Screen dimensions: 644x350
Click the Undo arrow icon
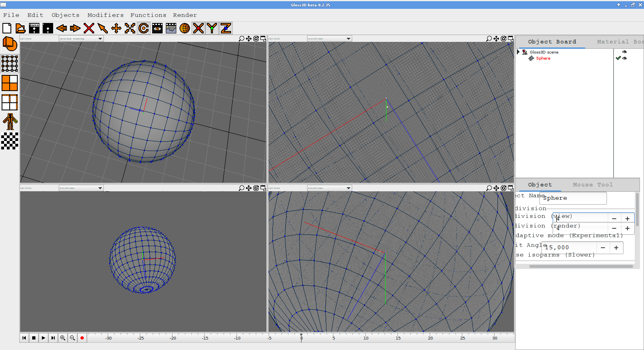[x=62, y=28]
